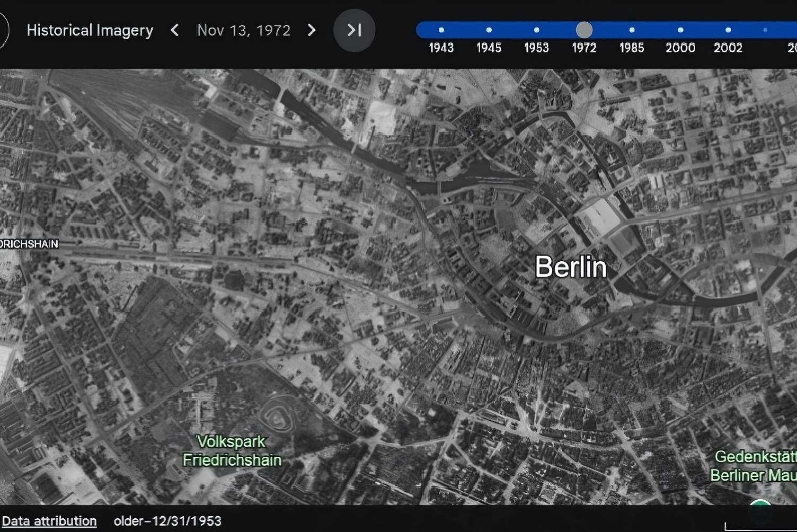Image resolution: width=797 pixels, height=532 pixels.
Task: Click the Berlin city label on map
Action: coord(570,267)
